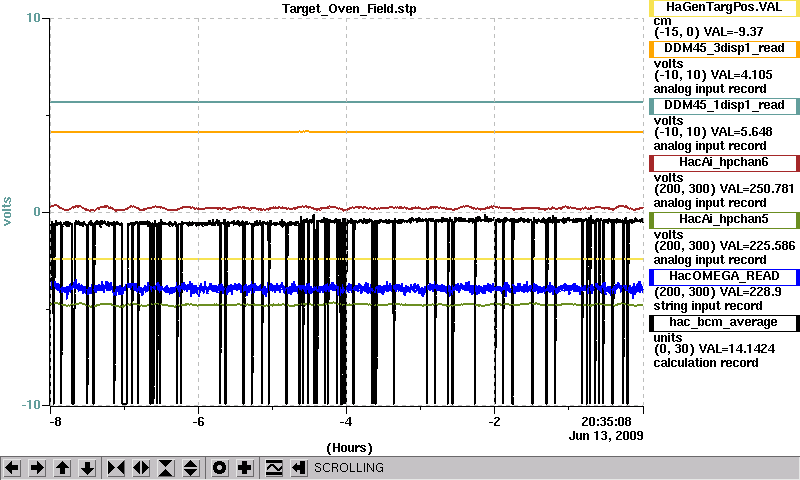Viewport: 800px width, 480px height.
Task: Click the y-axis bottom value -10
Action: click(31, 405)
